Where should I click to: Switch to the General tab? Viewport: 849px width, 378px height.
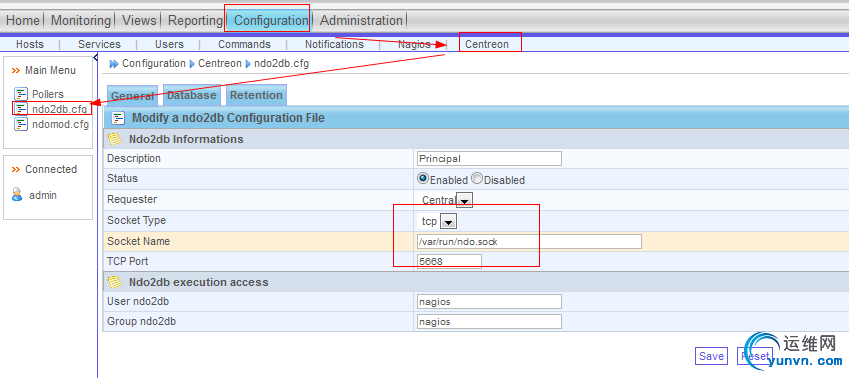(133, 96)
